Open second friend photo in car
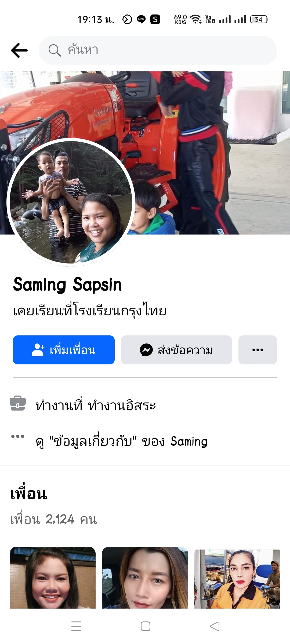The image size is (290, 644). point(145,577)
